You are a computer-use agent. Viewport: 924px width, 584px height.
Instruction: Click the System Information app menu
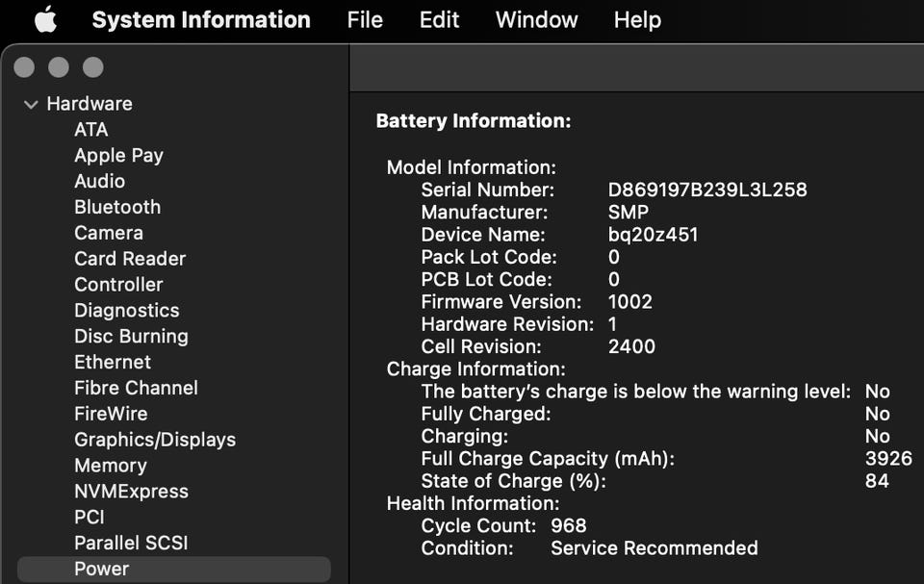[x=200, y=20]
